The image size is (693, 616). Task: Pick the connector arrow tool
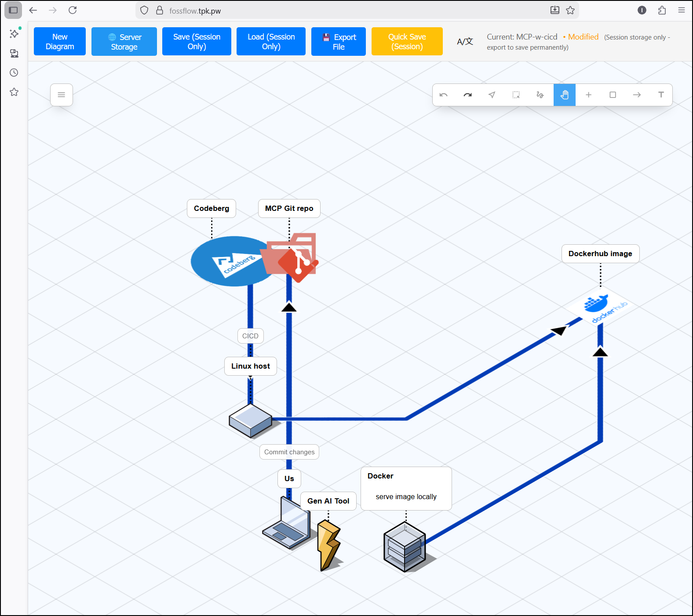637,95
